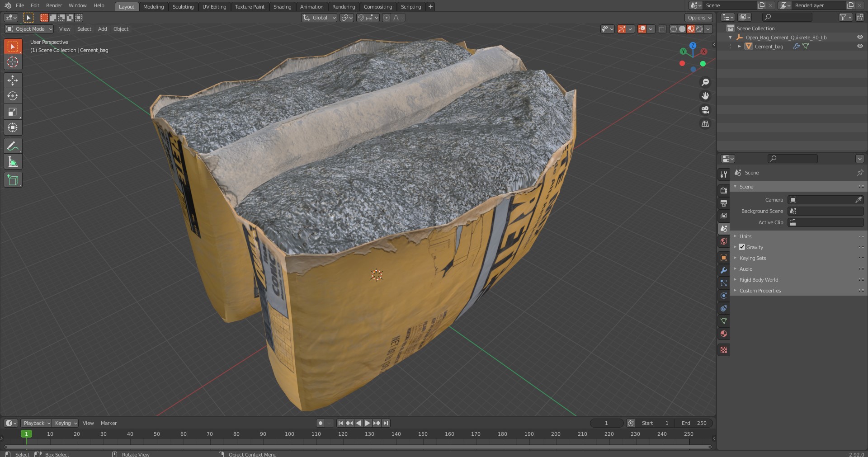Image resolution: width=868 pixels, height=457 pixels.
Task: Open Particle properties tab
Action: (724, 283)
